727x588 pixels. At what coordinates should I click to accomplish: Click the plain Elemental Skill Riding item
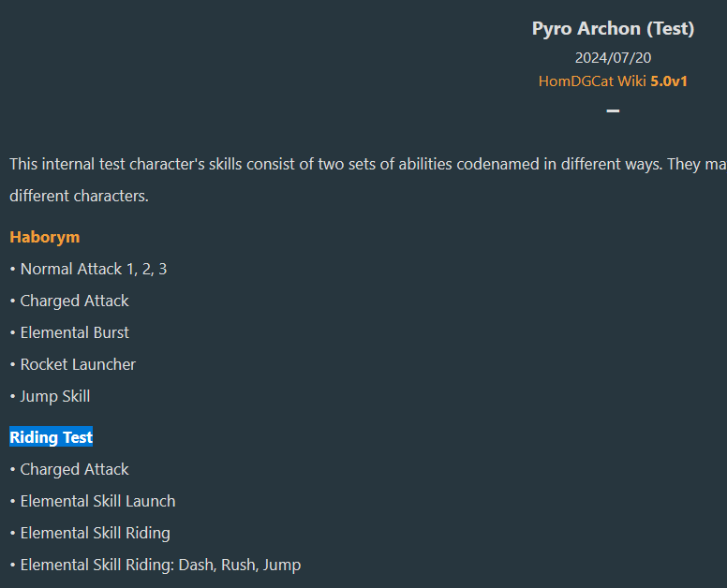coord(96,533)
